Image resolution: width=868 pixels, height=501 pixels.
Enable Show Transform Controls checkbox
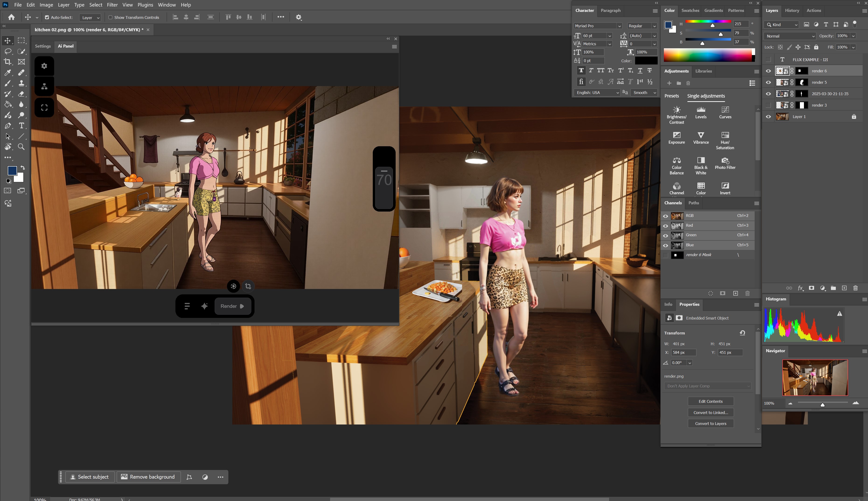(x=110, y=17)
